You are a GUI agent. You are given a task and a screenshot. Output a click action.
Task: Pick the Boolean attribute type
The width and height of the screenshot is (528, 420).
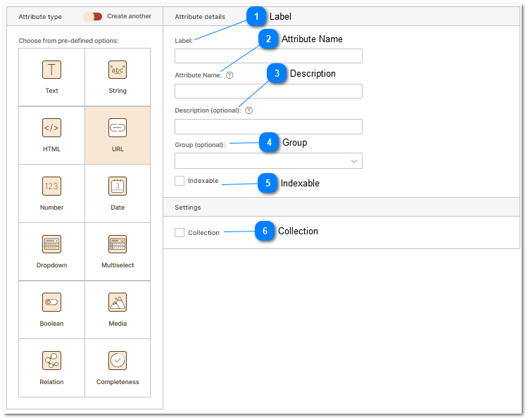[51, 303]
